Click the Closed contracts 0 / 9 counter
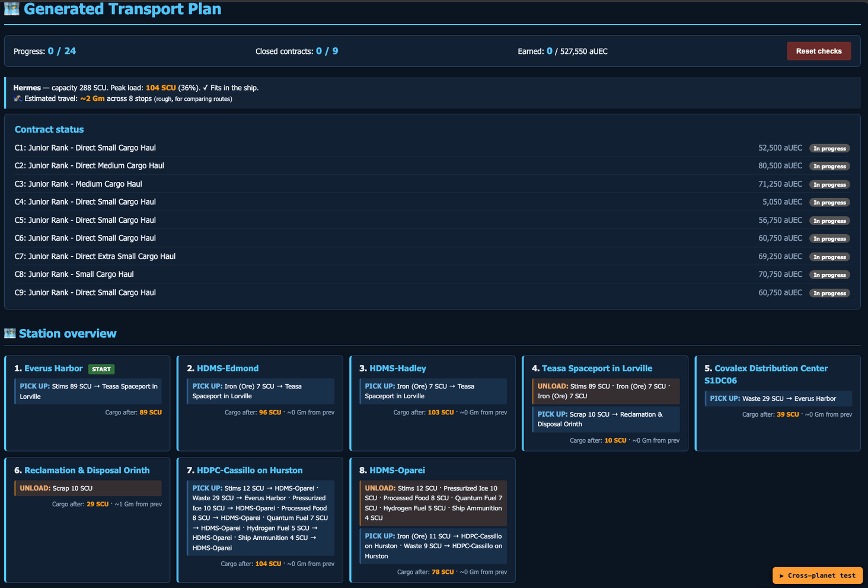 tap(296, 51)
